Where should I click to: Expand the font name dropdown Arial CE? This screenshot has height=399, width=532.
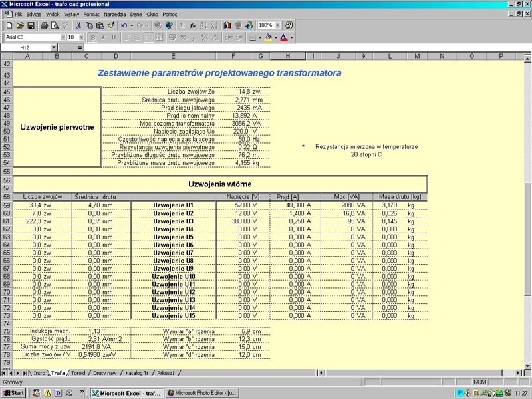pyautogui.click(x=62, y=37)
